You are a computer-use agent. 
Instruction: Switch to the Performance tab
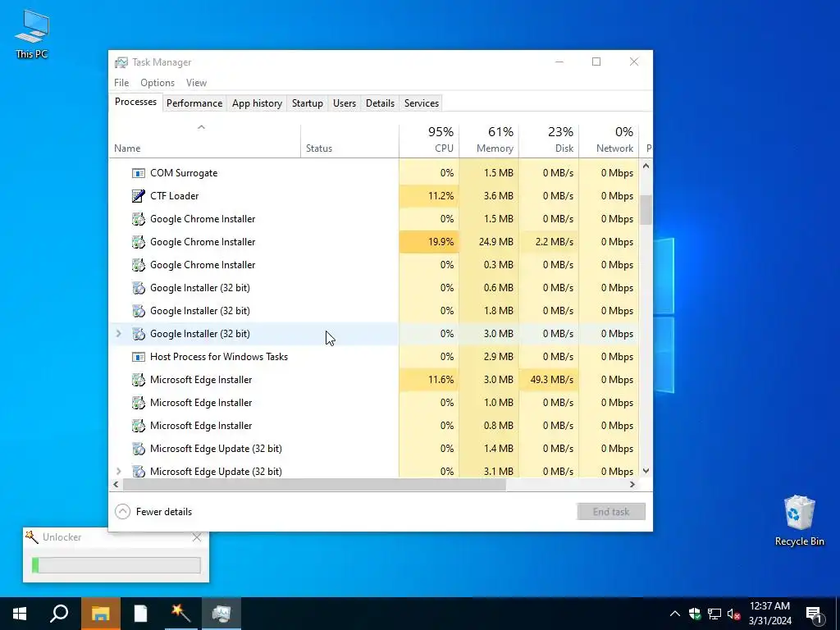(194, 103)
